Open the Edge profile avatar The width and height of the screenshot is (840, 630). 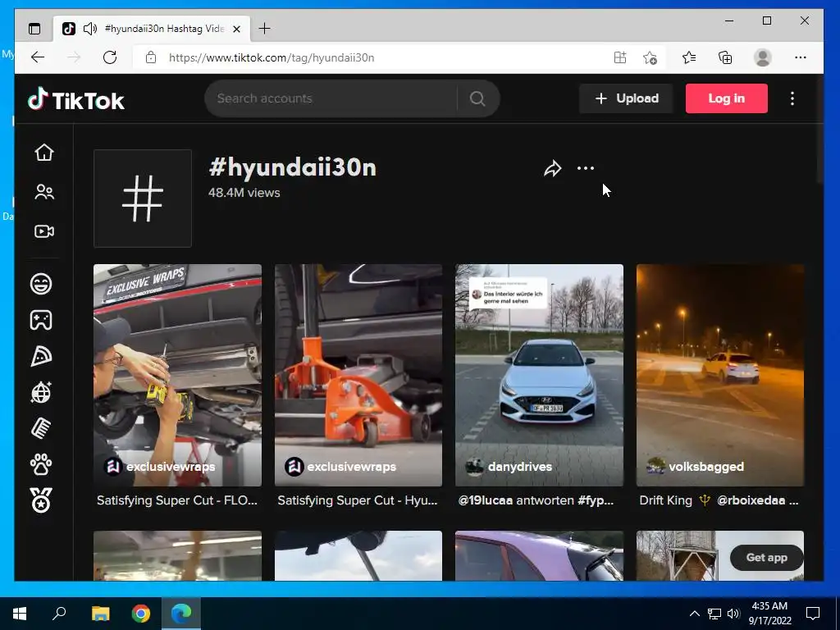pyautogui.click(x=762, y=57)
